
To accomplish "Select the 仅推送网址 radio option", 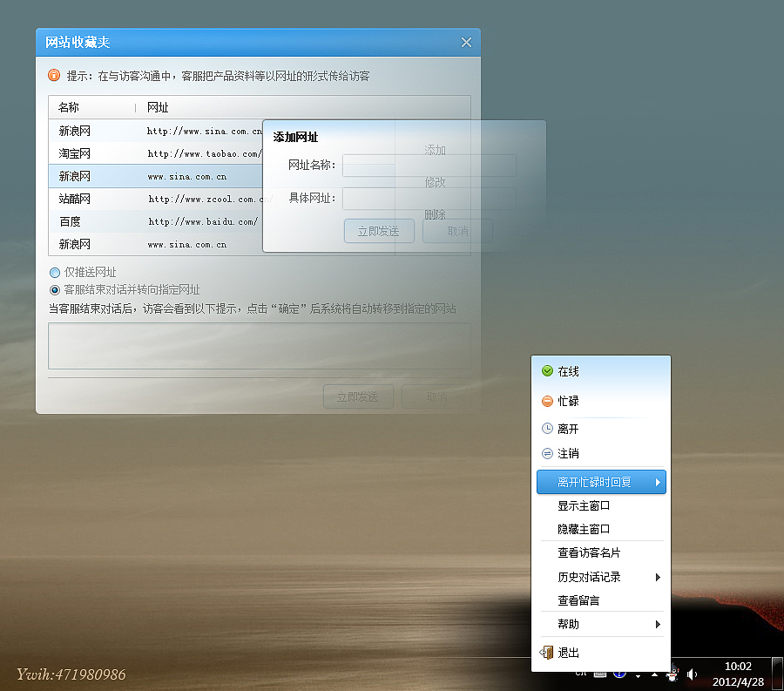I will [55, 273].
